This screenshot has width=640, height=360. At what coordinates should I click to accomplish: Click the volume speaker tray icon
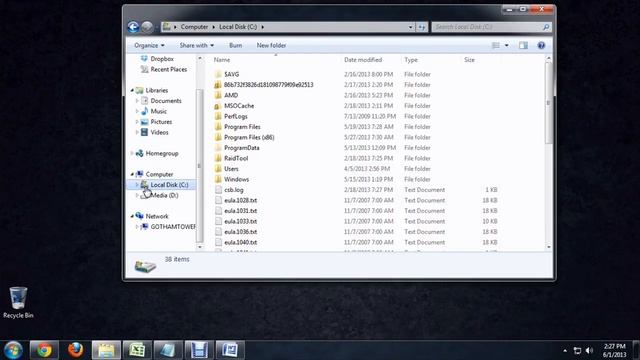[589, 350]
